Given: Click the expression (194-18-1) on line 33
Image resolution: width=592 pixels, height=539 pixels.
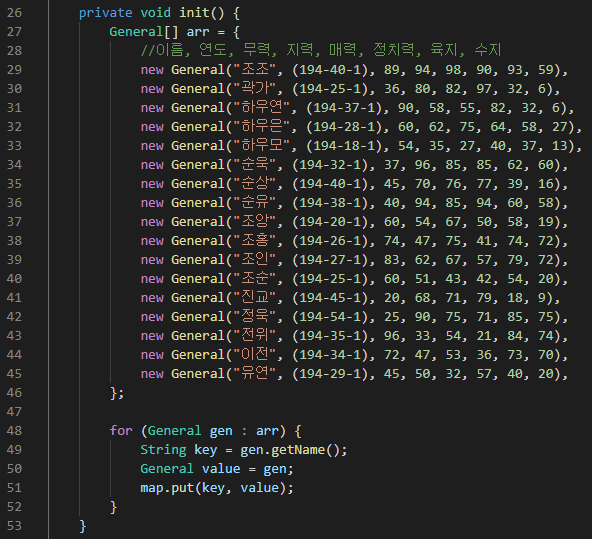Looking at the screenshot, I should click(x=344, y=146).
